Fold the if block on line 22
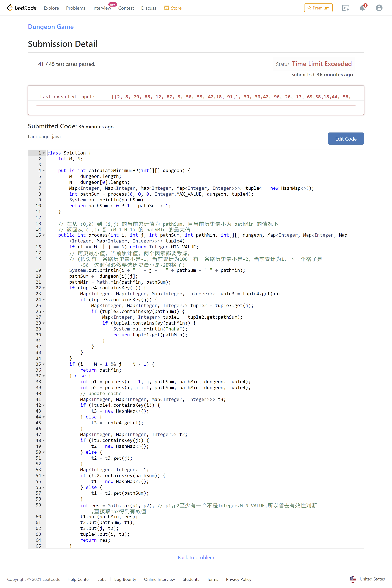392x588 pixels. 44,288
